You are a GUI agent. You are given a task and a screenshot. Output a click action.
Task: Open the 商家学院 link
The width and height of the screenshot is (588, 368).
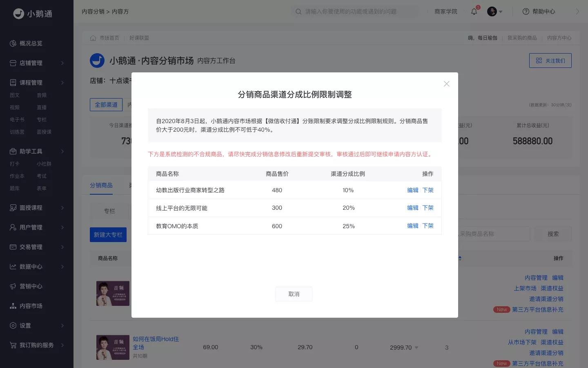446,11
